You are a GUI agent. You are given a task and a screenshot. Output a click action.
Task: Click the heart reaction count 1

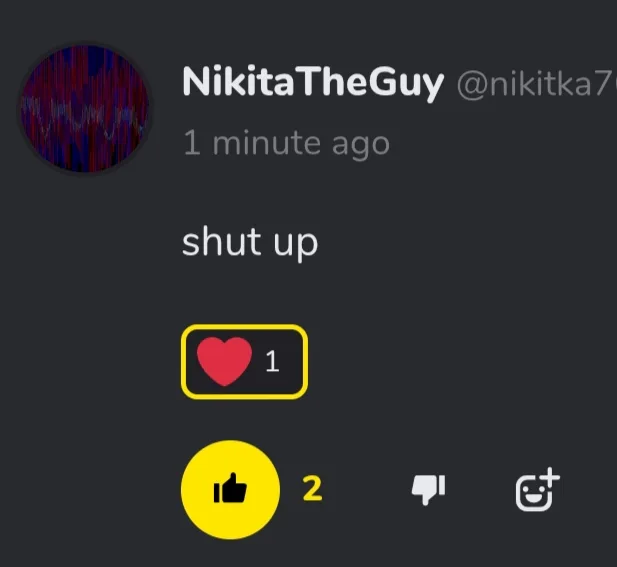pos(272,362)
